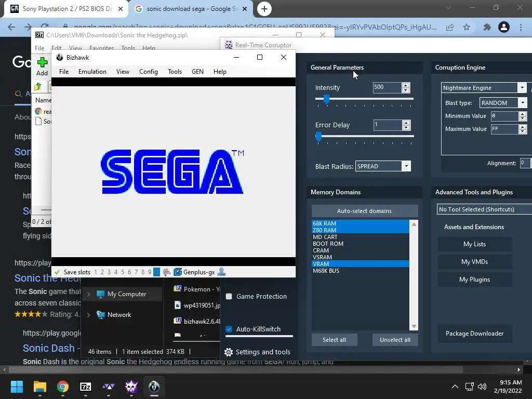Screen dimensions: 532x399
Task: Open File Explorer from taskbar
Action: (39, 387)
